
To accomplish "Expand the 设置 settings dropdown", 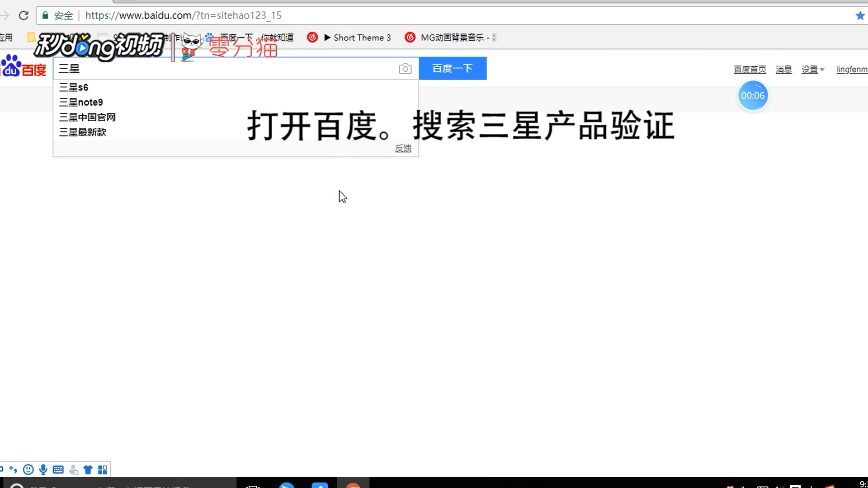I will pos(813,70).
